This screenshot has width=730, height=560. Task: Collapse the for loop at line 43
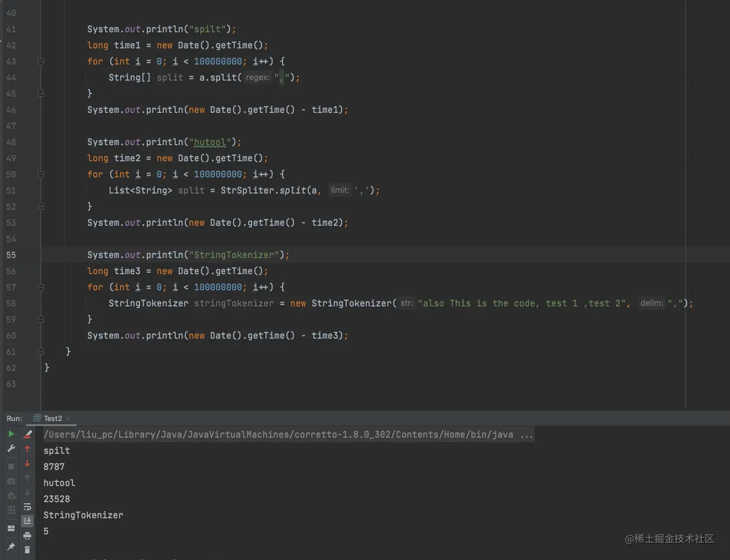pyautogui.click(x=41, y=61)
